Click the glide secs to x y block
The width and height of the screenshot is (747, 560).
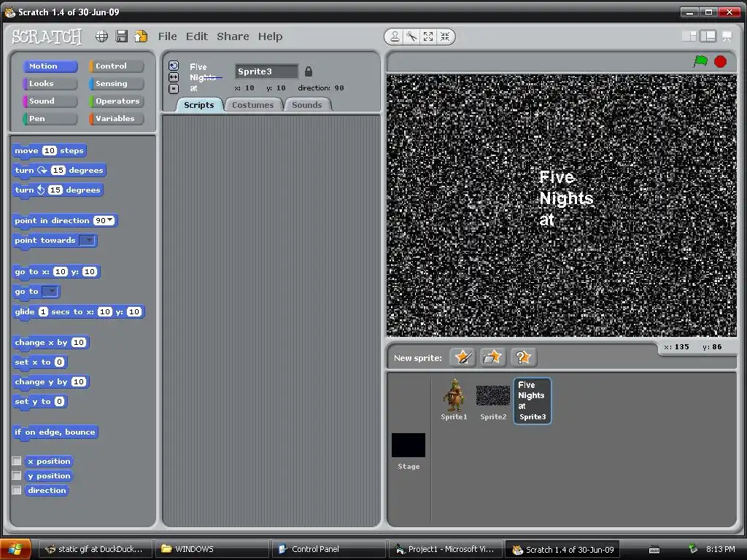(x=78, y=312)
